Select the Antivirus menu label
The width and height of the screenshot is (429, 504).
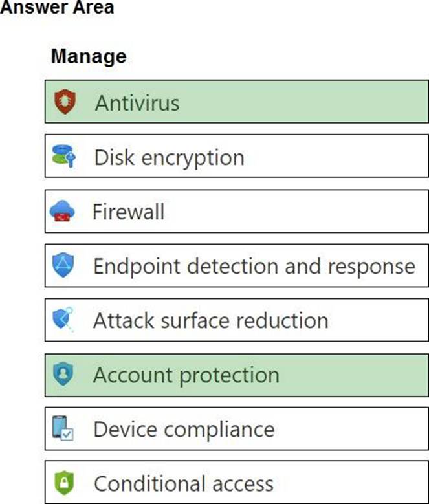[137, 102]
